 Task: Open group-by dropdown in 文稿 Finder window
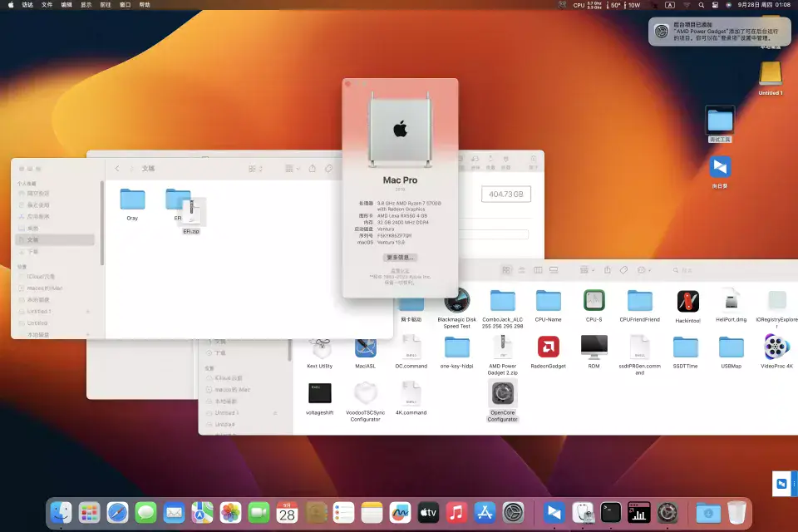coord(292,169)
